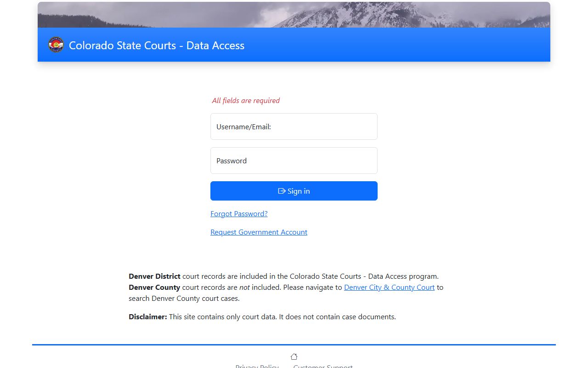Follow the Denver City & County Court link
This screenshot has height=368, width=588.
click(389, 287)
